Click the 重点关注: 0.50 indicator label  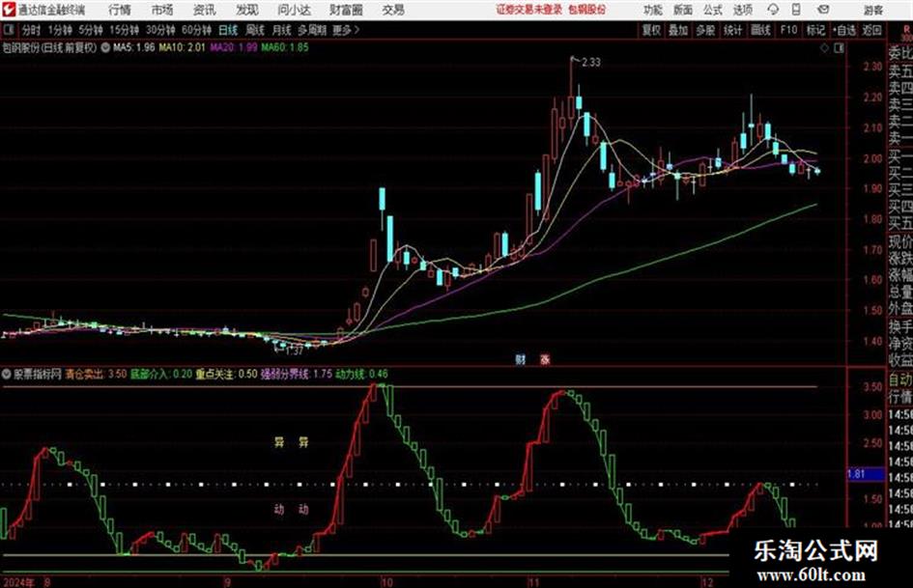226,374
